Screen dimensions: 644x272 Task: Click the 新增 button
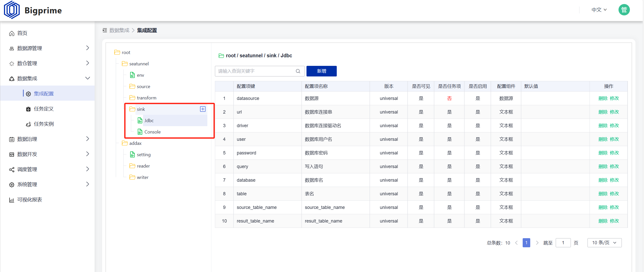(x=321, y=71)
